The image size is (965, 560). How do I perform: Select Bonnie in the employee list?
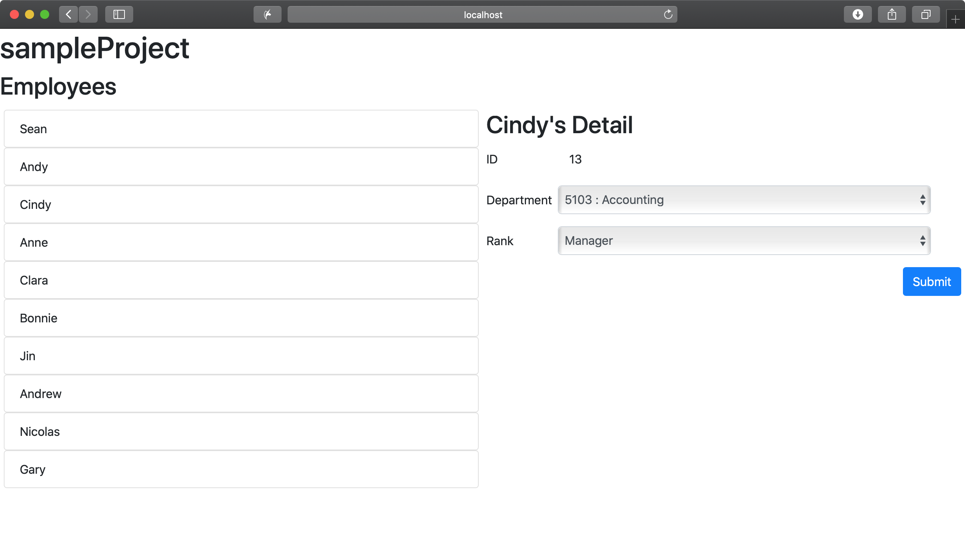[241, 318]
